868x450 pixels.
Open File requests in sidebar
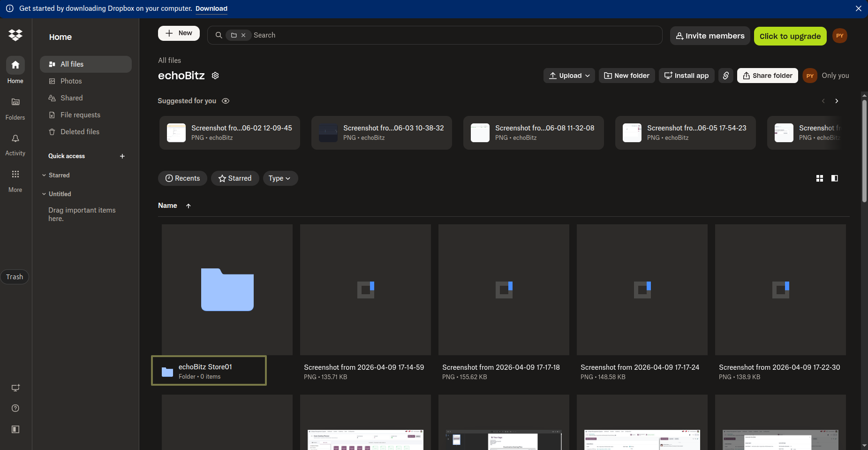click(86, 115)
